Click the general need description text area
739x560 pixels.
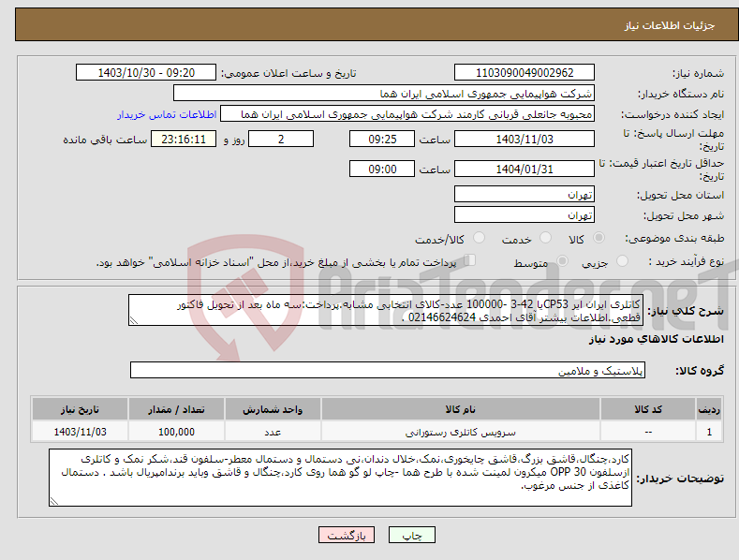click(x=386, y=310)
